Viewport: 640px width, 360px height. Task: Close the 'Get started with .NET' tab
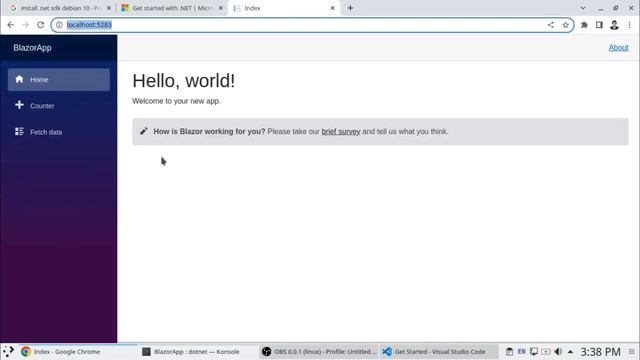(x=220, y=8)
